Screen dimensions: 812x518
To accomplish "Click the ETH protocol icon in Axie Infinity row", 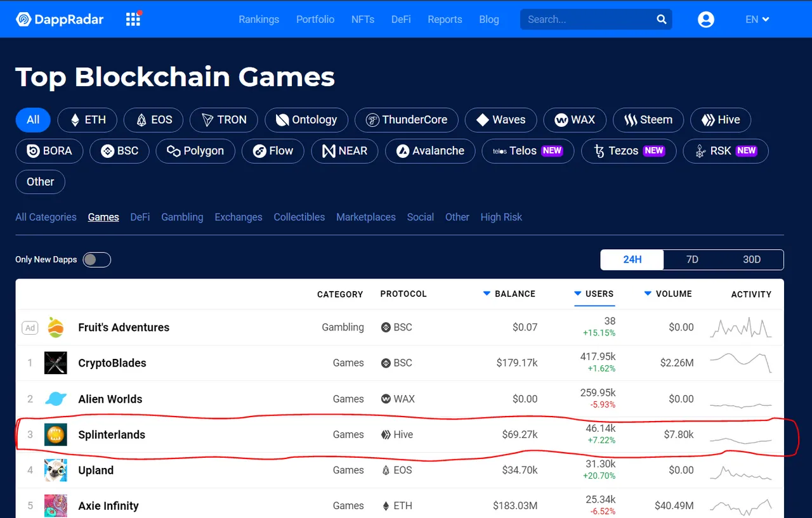I will [386, 506].
